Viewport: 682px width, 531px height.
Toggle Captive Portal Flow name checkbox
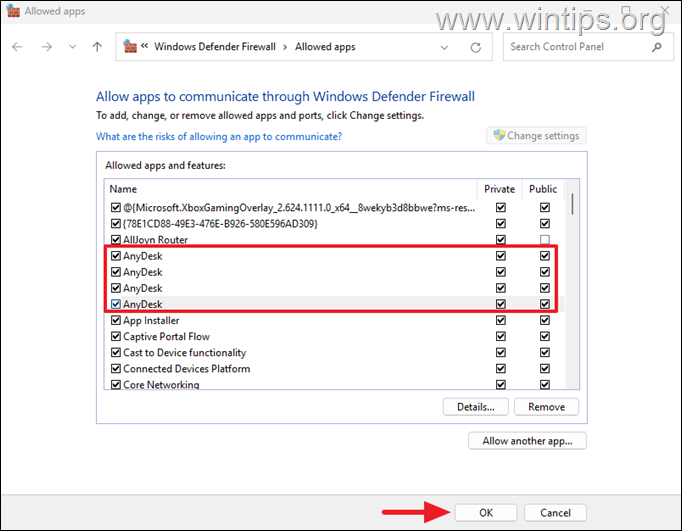pyautogui.click(x=116, y=337)
